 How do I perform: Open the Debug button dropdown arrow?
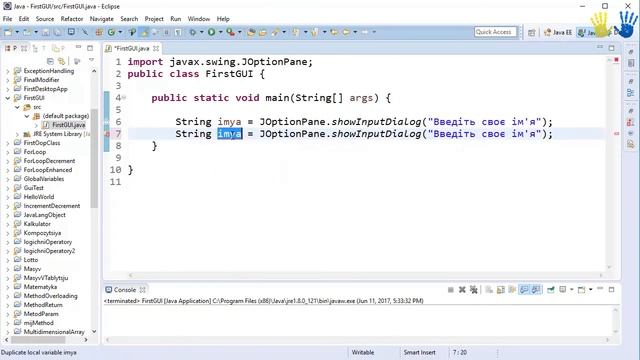point(201,32)
